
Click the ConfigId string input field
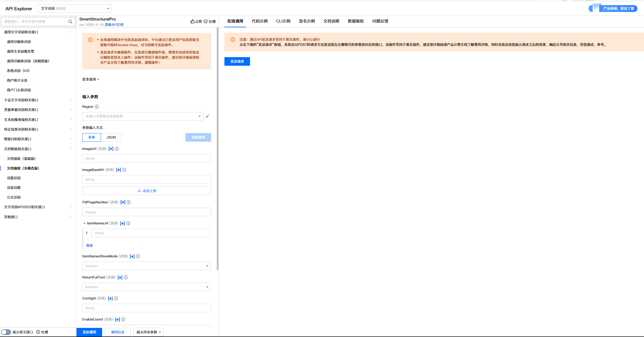146,308
